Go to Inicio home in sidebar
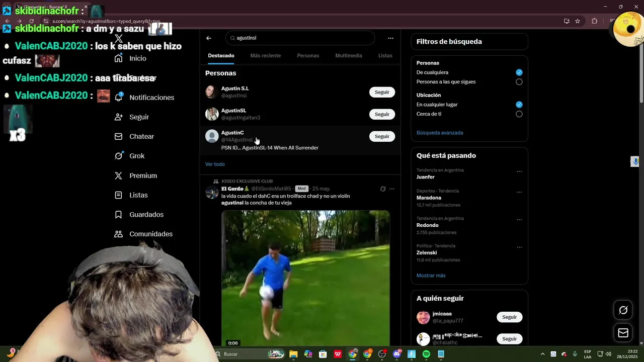Screen dimensions: 644x362 point(130,58)
